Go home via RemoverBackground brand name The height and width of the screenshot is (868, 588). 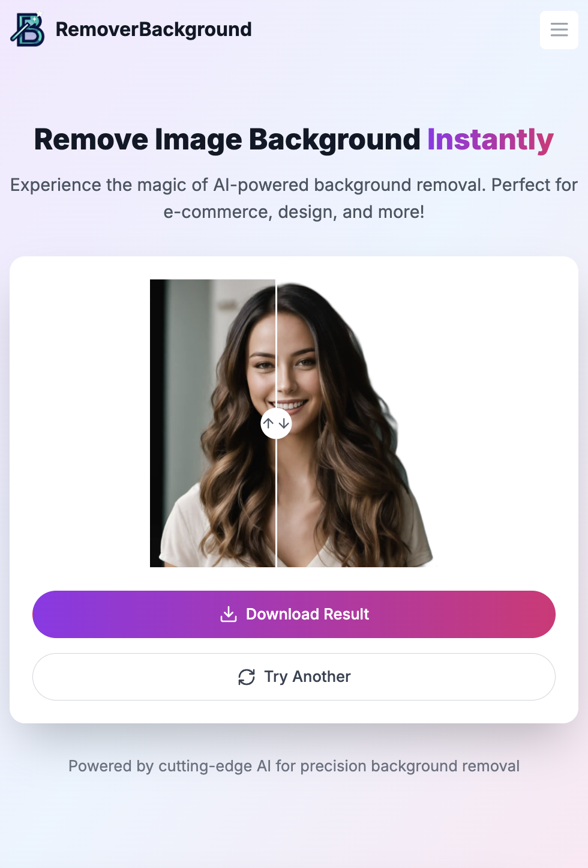point(154,29)
